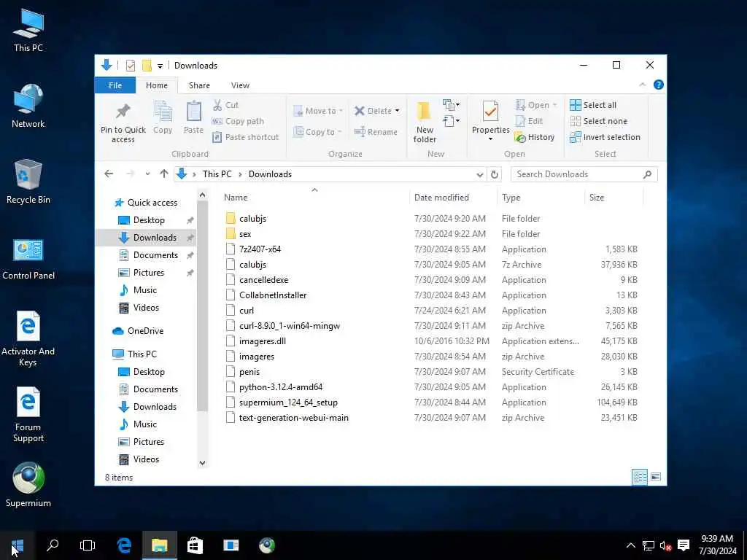
Task: Click the Open ribbon button
Action: point(536,105)
